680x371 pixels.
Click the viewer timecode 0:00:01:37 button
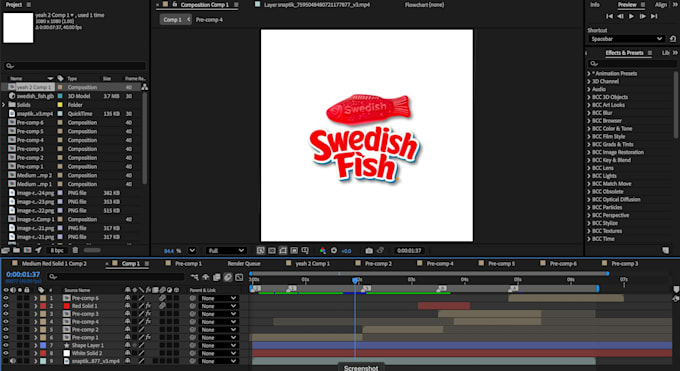(x=409, y=250)
